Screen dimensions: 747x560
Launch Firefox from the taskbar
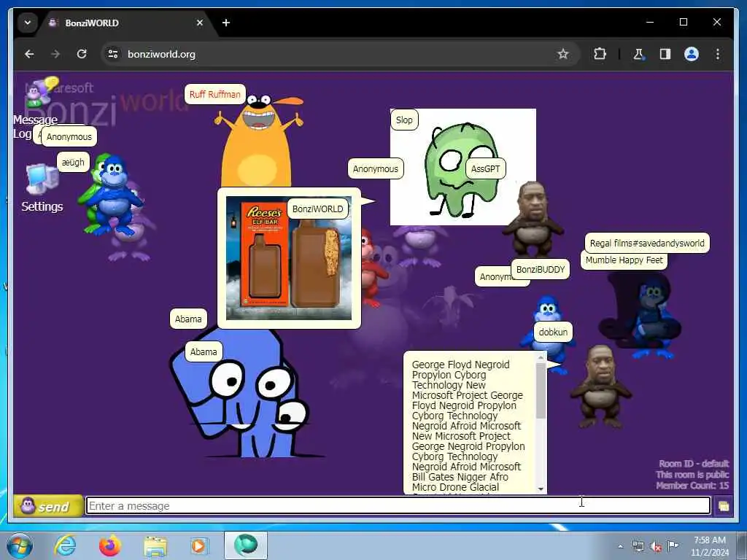tap(109, 545)
